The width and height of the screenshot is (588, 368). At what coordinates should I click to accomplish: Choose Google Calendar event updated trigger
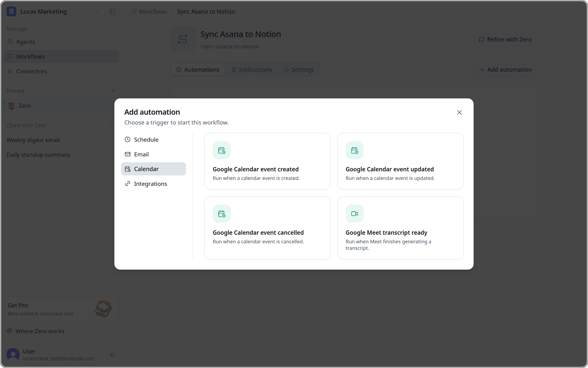pyautogui.click(x=400, y=161)
